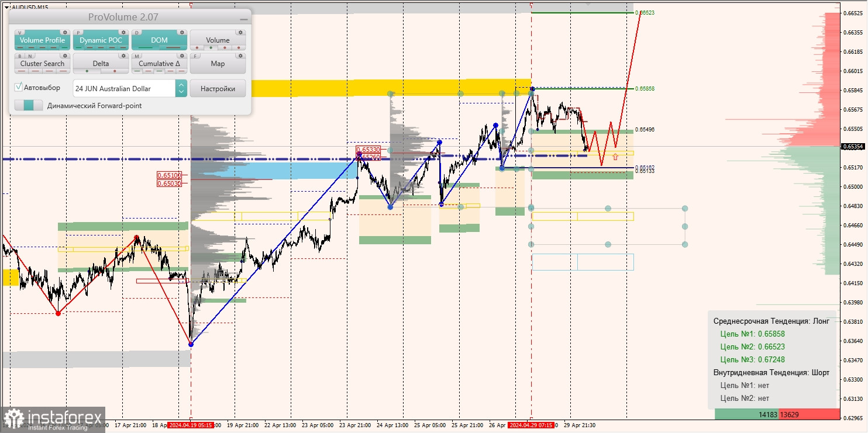Click the 17 Apr 21:00 time axis label
Viewport: 868px width, 433px height.
point(130,425)
